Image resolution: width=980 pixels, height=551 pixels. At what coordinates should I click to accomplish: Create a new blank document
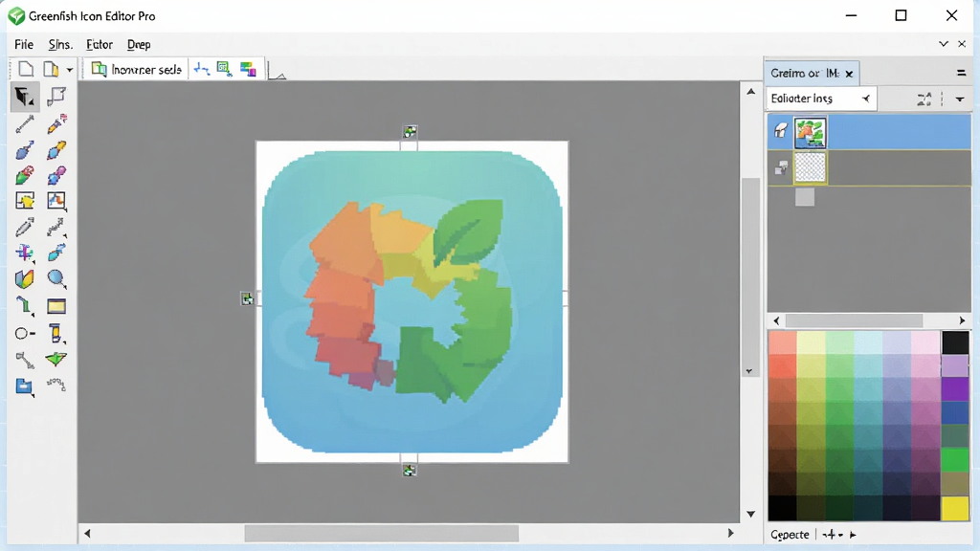tap(26, 69)
